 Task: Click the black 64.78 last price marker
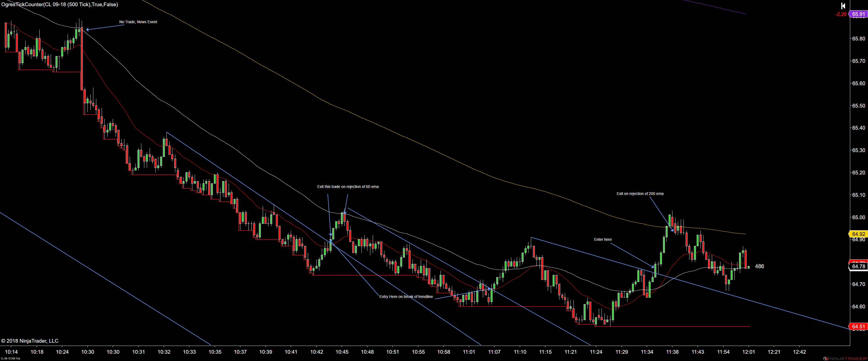pos(858,266)
